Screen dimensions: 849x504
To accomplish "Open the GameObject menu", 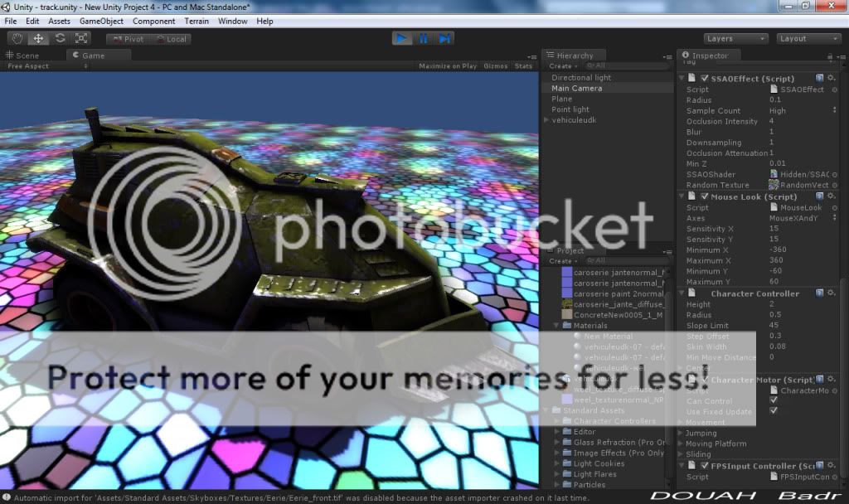I will click(103, 21).
